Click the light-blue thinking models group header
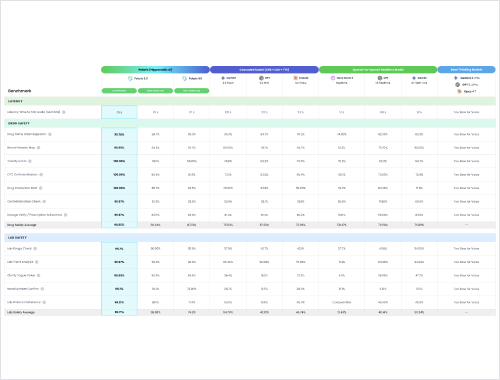The height and width of the screenshot is (380, 500). click(x=466, y=70)
